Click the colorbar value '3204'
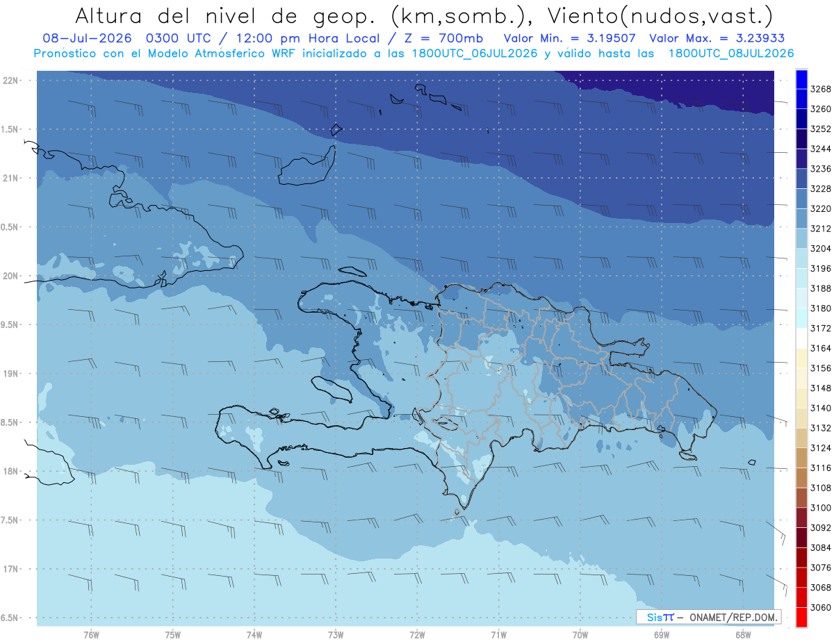This screenshot has width=834, height=644. 821,249
